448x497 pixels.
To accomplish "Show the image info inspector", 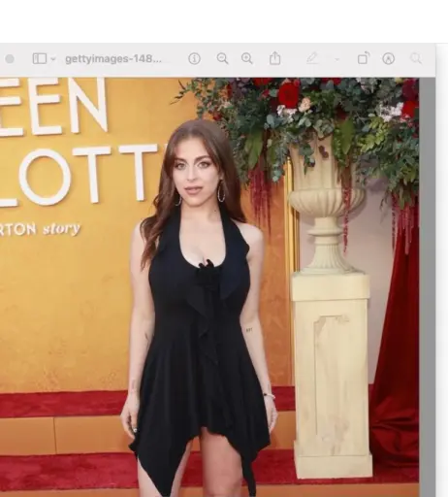I will click(x=194, y=58).
